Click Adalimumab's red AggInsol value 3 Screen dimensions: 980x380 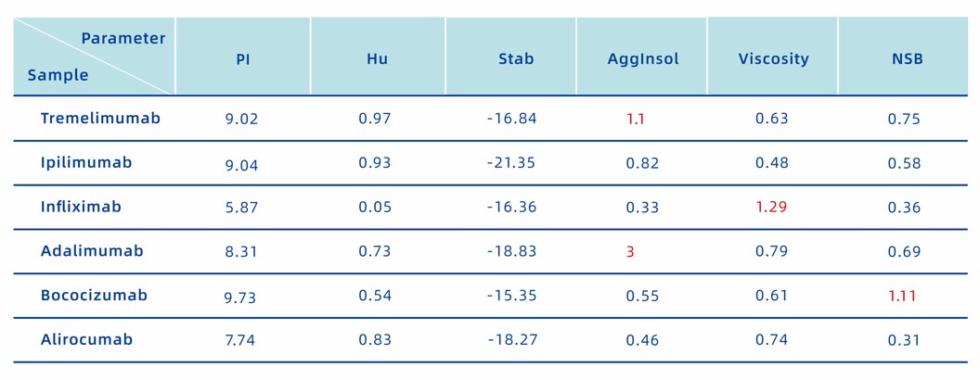[630, 252]
